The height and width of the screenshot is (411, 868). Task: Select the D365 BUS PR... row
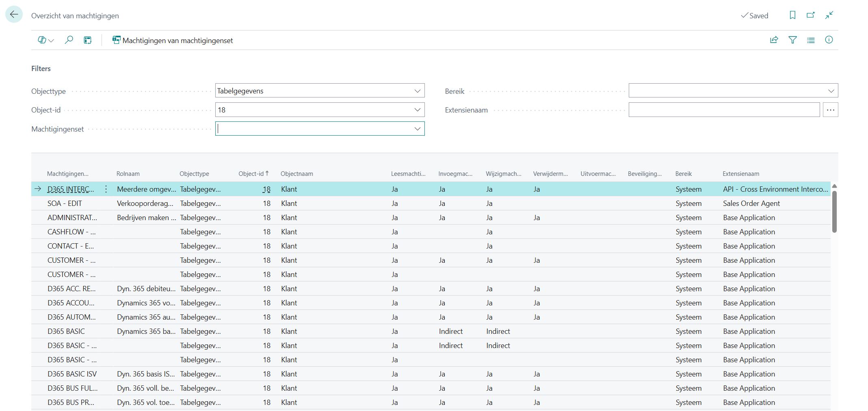(431, 402)
